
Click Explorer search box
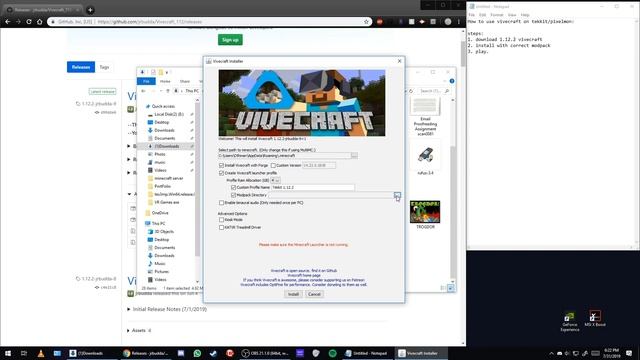435,91
